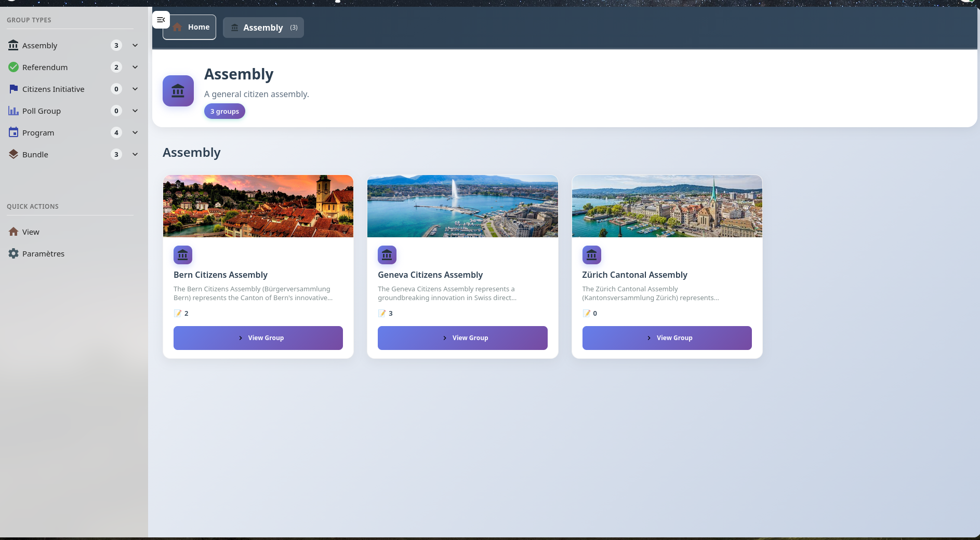Expand the Assembly group type chevron

click(x=135, y=45)
